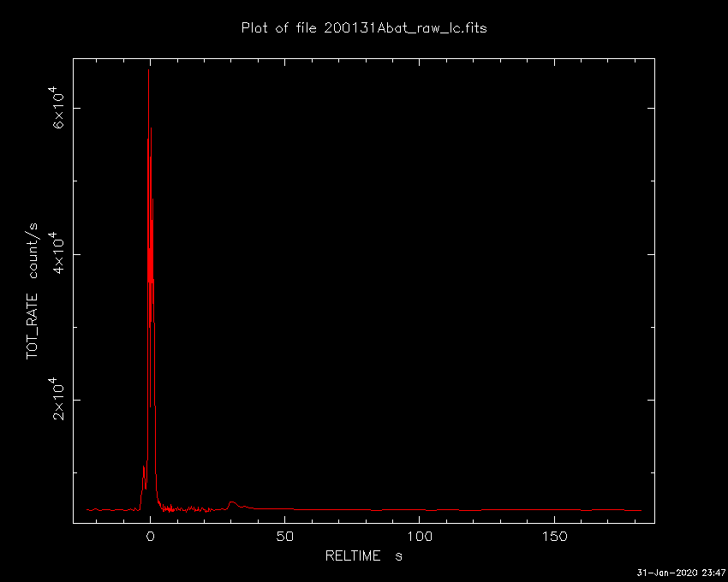Click the 'TOT_RATE count/s' y-axis label
The image size is (728, 582).
click(32, 290)
